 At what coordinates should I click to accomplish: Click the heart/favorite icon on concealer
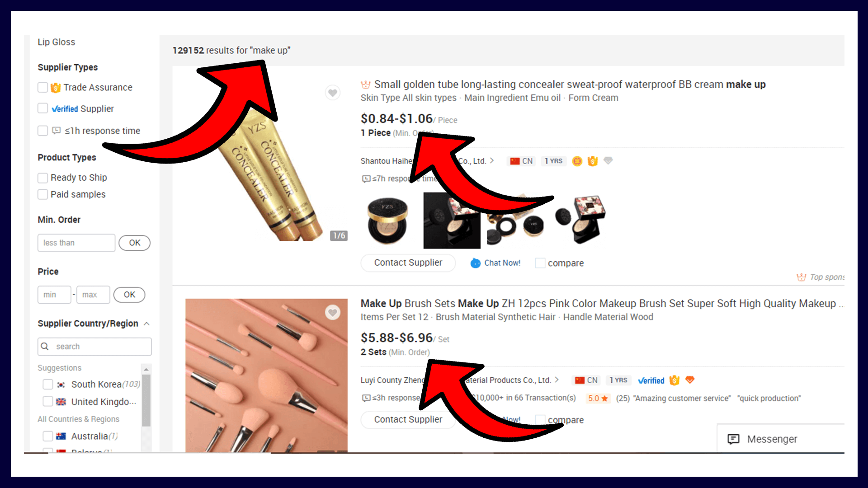(332, 92)
